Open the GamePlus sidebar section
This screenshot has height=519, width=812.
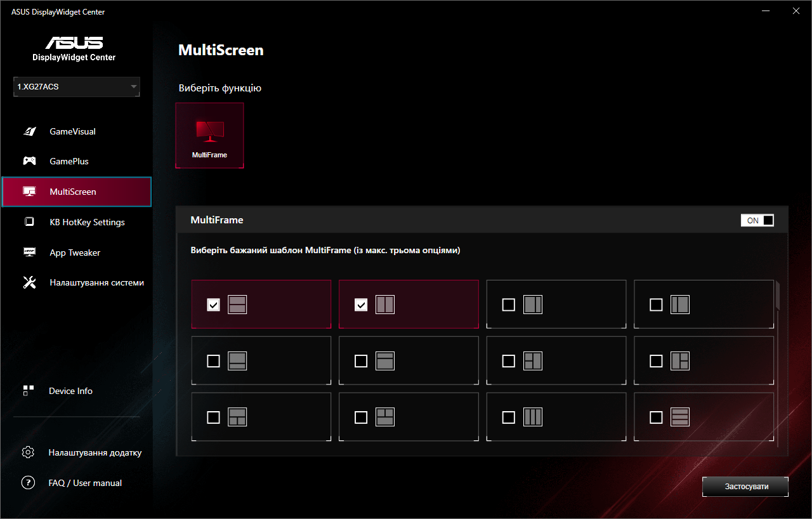tap(77, 161)
